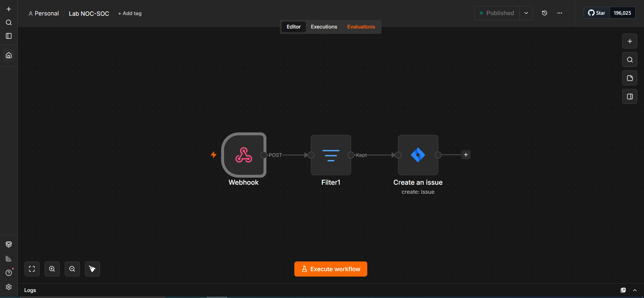Toggle the sidebar panel icon on left
The image size is (644, 298).
(9, 36)
